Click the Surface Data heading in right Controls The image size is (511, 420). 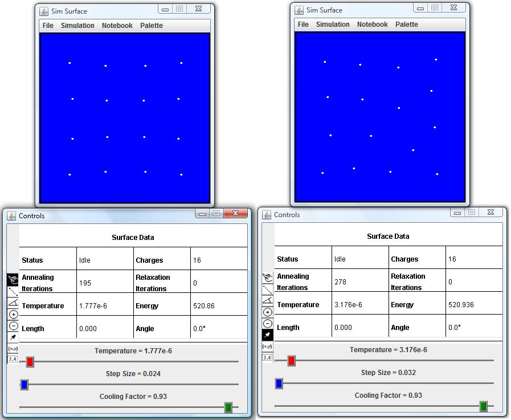click(388, 236)
